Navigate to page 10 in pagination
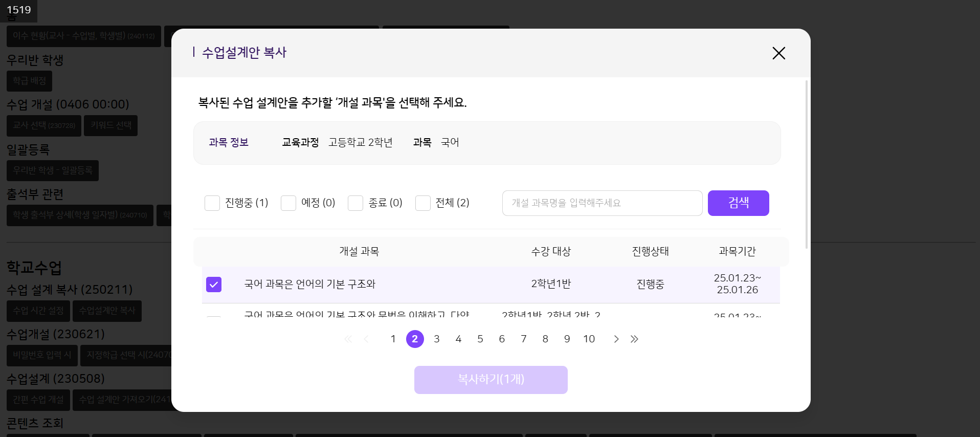Image resolution: width=980 pixels, height=437 pixels. (x=589, y=339)
